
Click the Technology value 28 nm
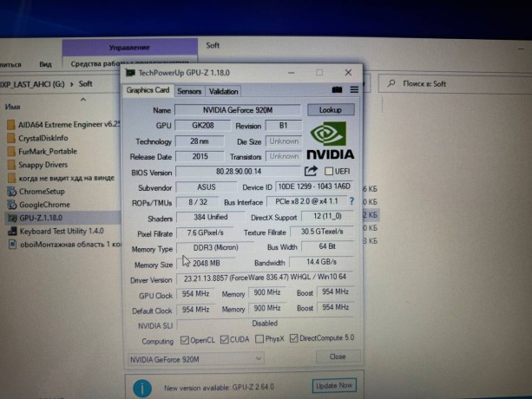pos(200,141)
